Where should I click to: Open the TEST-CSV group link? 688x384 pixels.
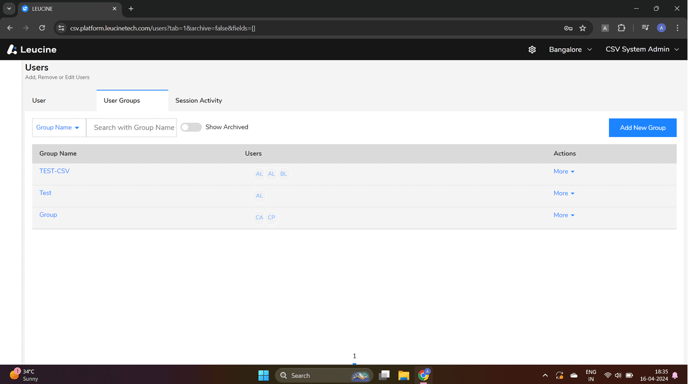click(x=54, y=171)
